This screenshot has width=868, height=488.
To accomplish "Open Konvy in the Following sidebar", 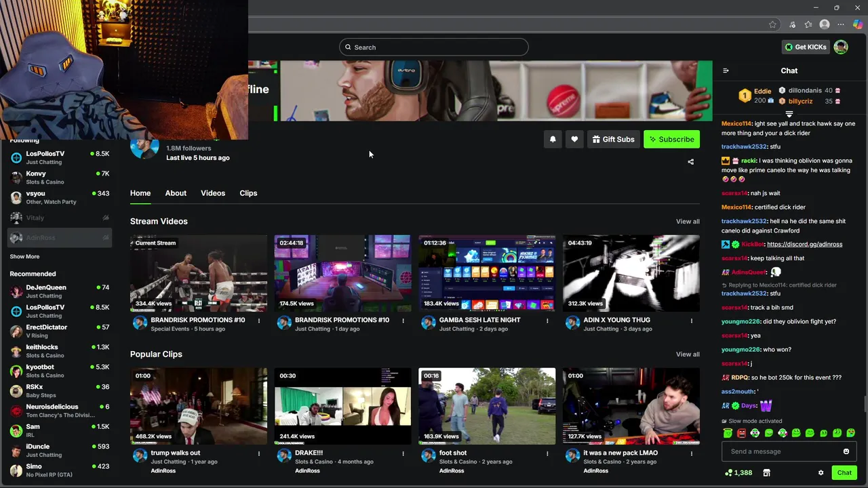I will (x=60, y=178).
